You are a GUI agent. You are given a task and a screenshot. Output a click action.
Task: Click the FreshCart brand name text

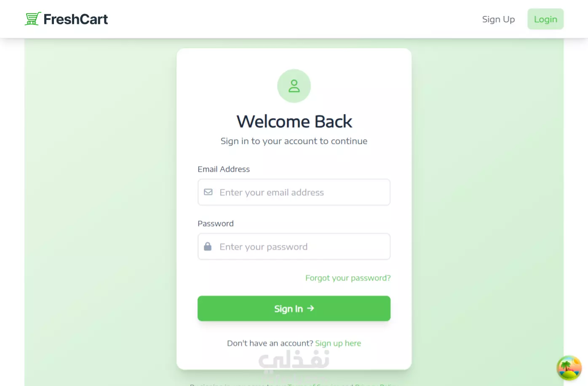(75, 19)
